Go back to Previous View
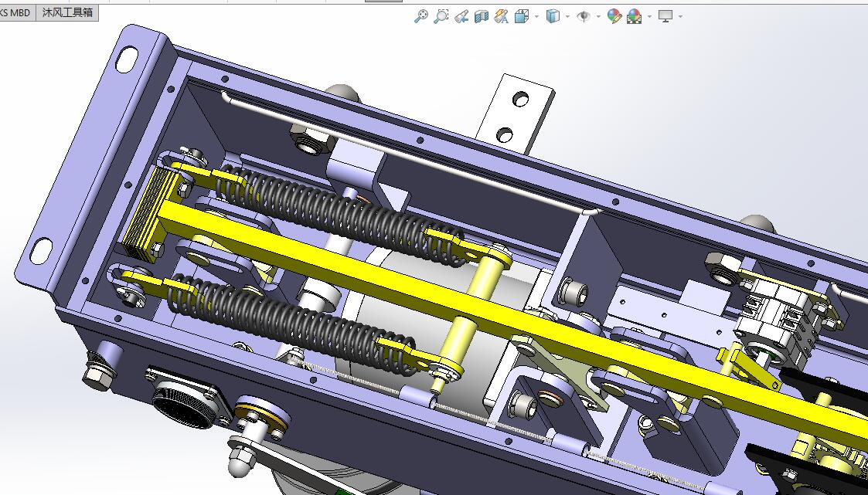868x495 pixels. [461, 16]
